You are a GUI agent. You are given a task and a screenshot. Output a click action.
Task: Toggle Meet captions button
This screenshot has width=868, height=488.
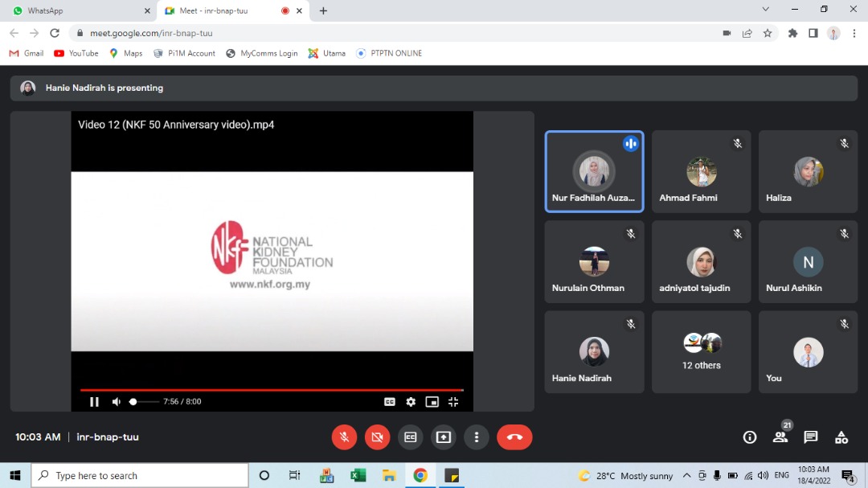tap(411, 437)
